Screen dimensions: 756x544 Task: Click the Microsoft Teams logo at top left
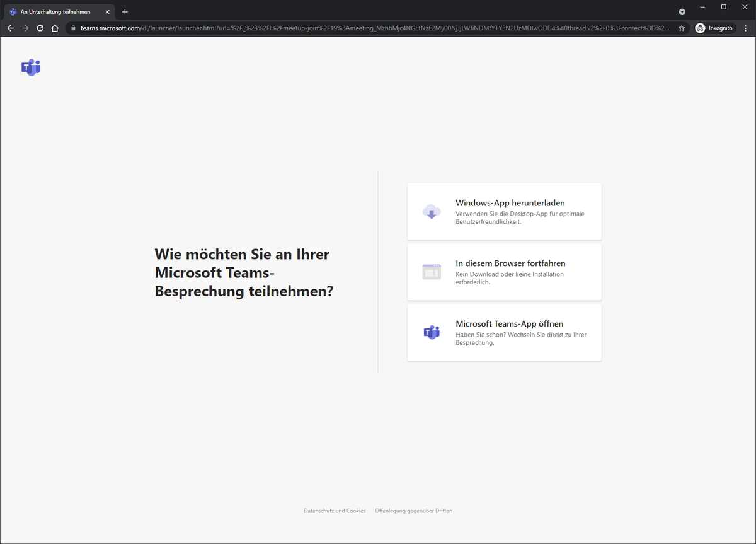pyautogui.click(x=31, y=67)
